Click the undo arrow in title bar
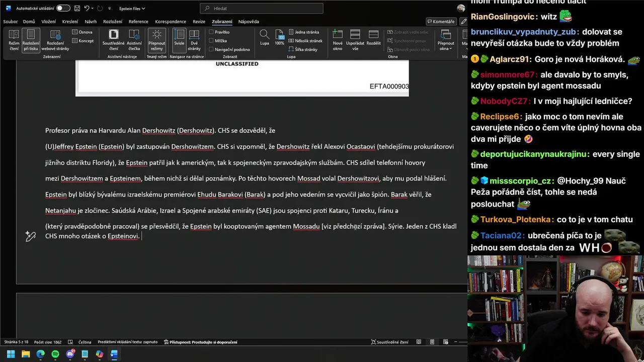The image size is (644, 362). (x=87, y=9)
